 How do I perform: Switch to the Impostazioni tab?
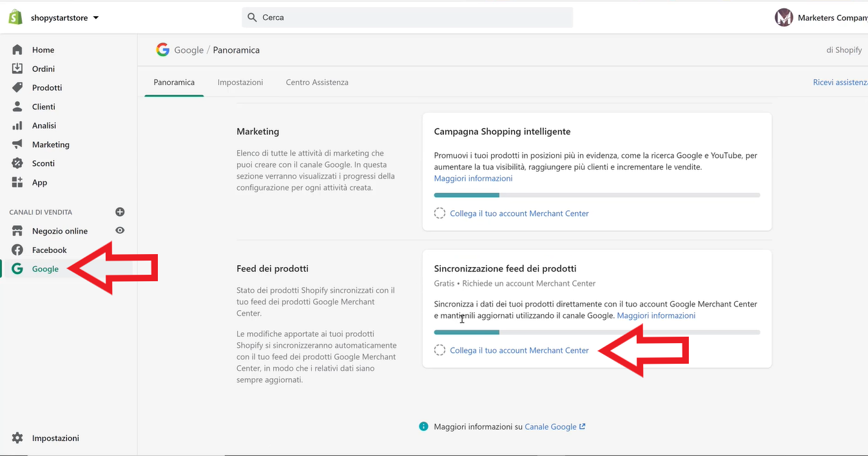pyautogui.click(x=240, y=83)
